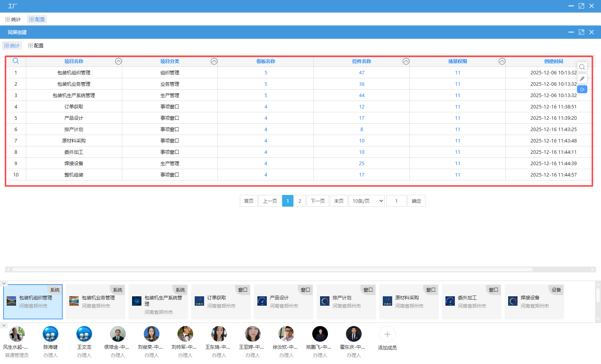Click 霍东庆 member avatar
This screenshot has height=364, width=601.
pyautogui.click(x=353, y=334)
